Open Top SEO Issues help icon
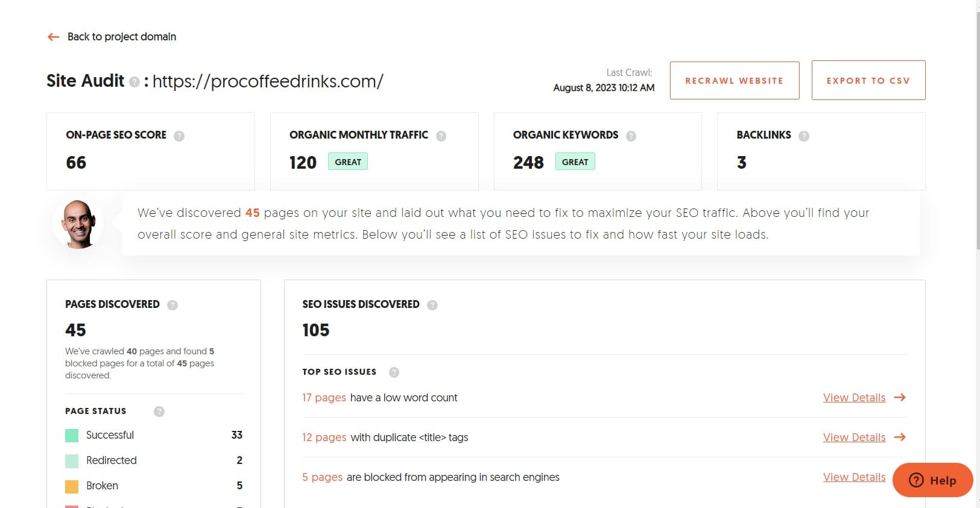The width and height of the screenshot is (980, 508). (394, 372)
